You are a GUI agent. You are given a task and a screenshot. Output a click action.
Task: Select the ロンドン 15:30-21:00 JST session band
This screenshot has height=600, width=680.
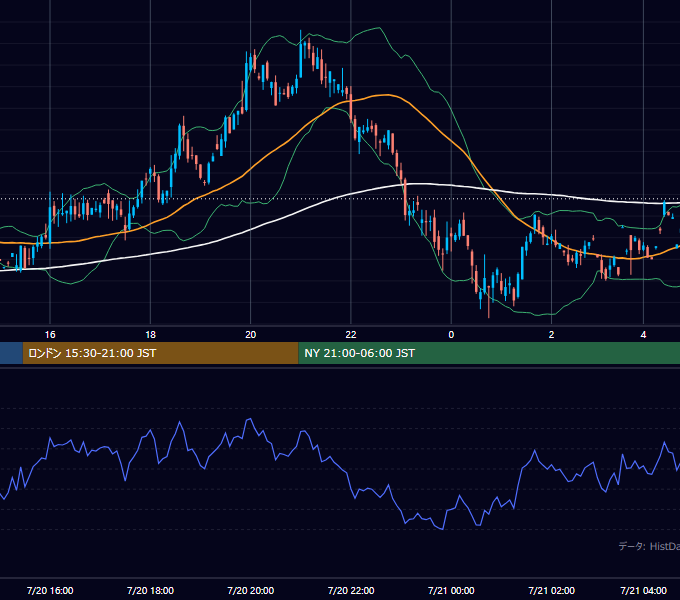160,353
